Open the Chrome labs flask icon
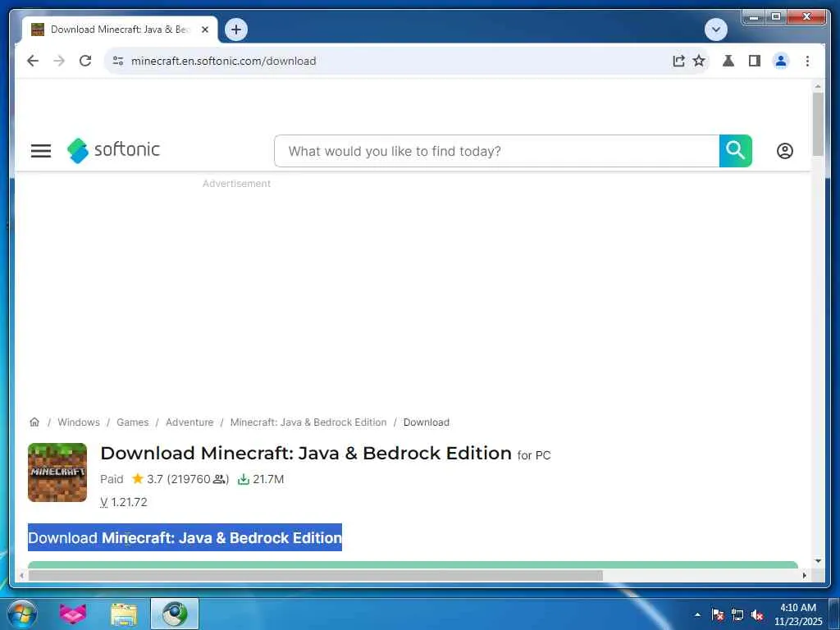This screenshot has height=630, width=840. [728, 61]
